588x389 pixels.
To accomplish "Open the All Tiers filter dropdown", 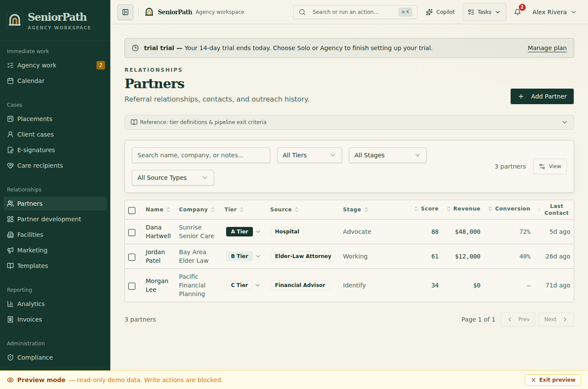I will [310, 155].
